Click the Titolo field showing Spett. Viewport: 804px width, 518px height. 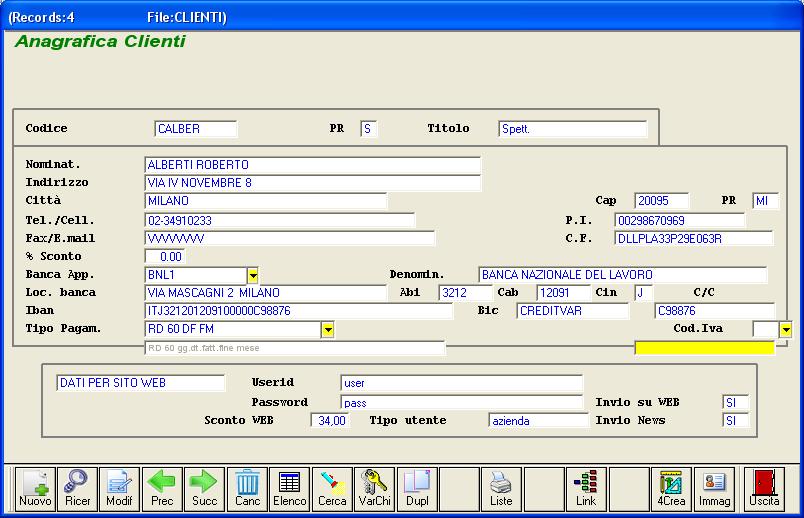(573, 129)
